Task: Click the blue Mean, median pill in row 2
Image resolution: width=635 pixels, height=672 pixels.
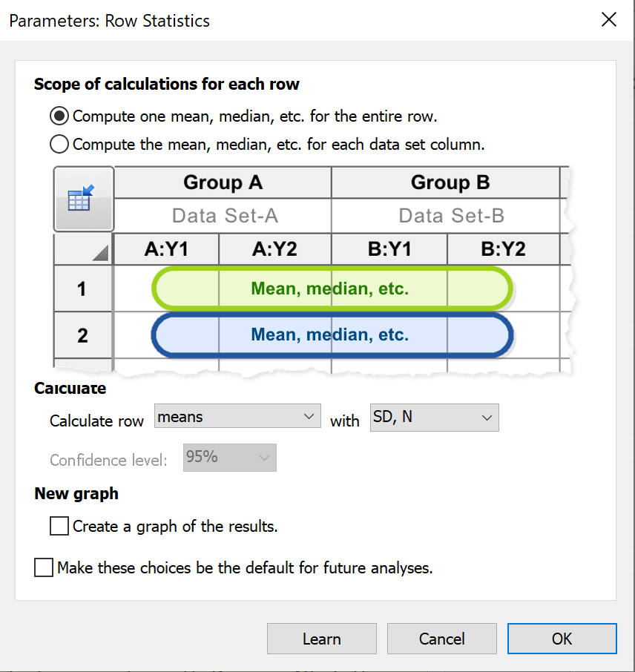Action: coord(331,335)
